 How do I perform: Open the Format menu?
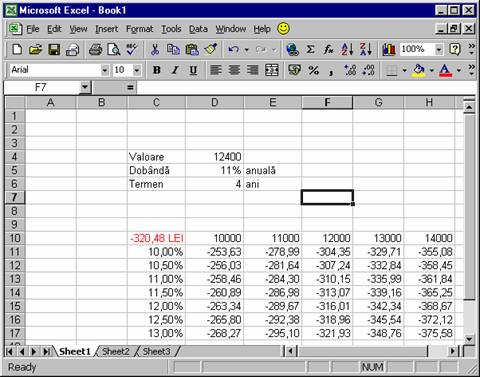point(139,29)
